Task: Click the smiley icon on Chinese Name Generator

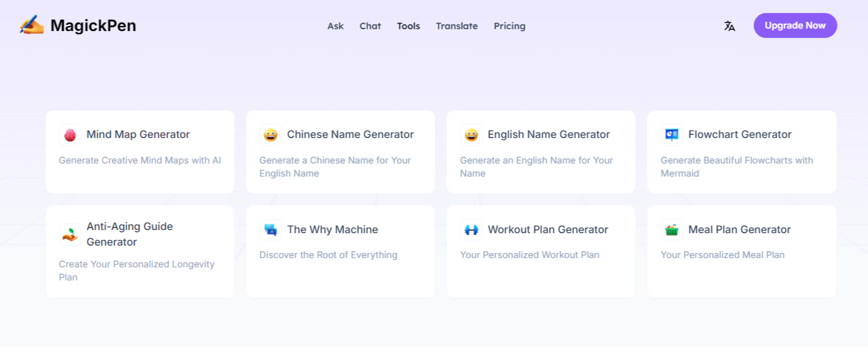Action: tap(270, 135)
